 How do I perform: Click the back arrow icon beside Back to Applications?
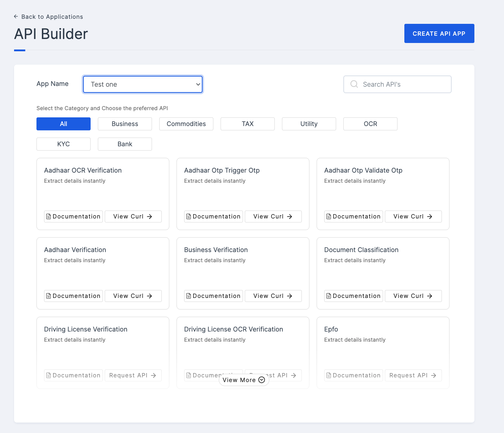point(16,17)
